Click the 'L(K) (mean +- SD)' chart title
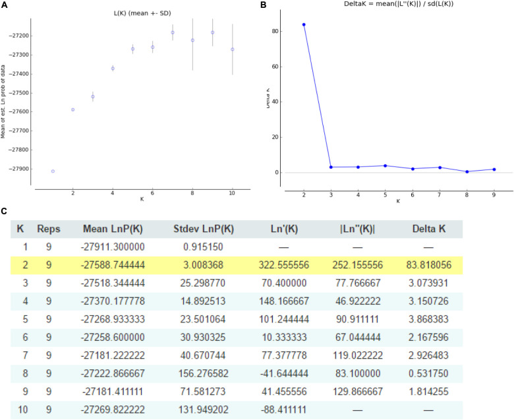This screenshot has height=420, width=514. 142,13
